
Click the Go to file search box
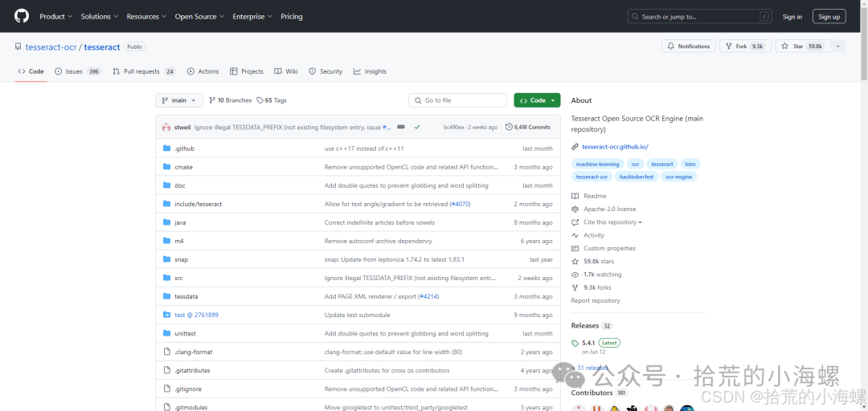coord(458,100)
